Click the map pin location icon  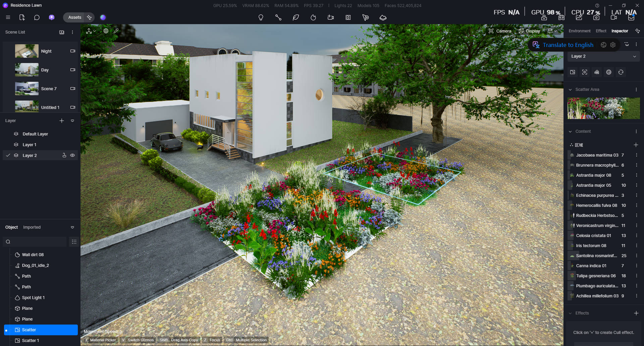544,18
